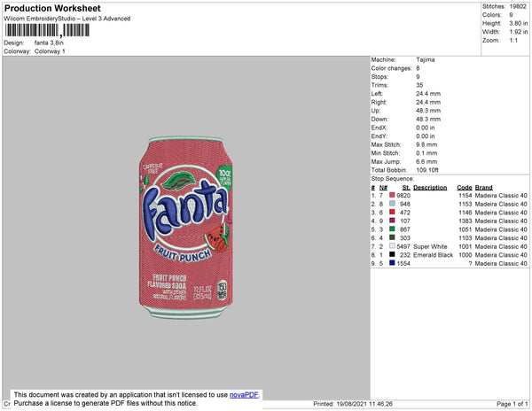Click stitch count '9820' in stop 1
The width and height of the screenshot is (532, 411).
[x=403, y=196]
